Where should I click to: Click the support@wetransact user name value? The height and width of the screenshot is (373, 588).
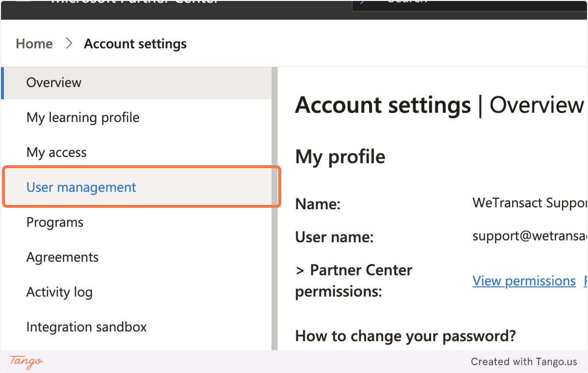pyautogui.click(x=530, y=237)
